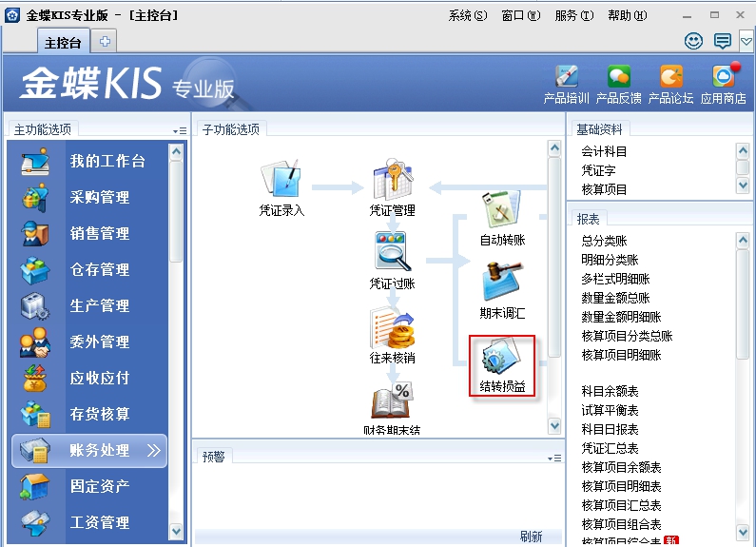
Task: Click the 凭证过账 posting icon
Action: coord(392,259)
